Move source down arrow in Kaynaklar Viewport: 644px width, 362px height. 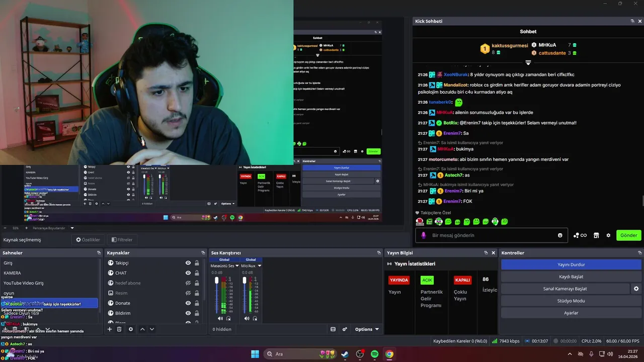152,329
